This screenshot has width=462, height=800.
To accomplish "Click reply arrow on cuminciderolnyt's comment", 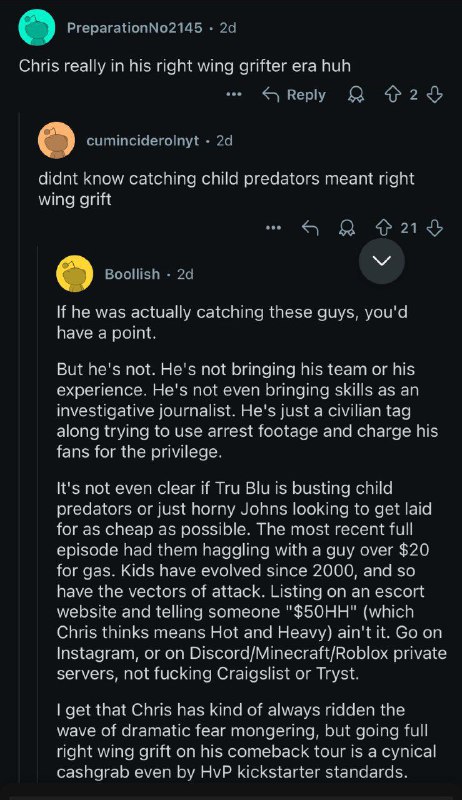I will click(310, 228).
